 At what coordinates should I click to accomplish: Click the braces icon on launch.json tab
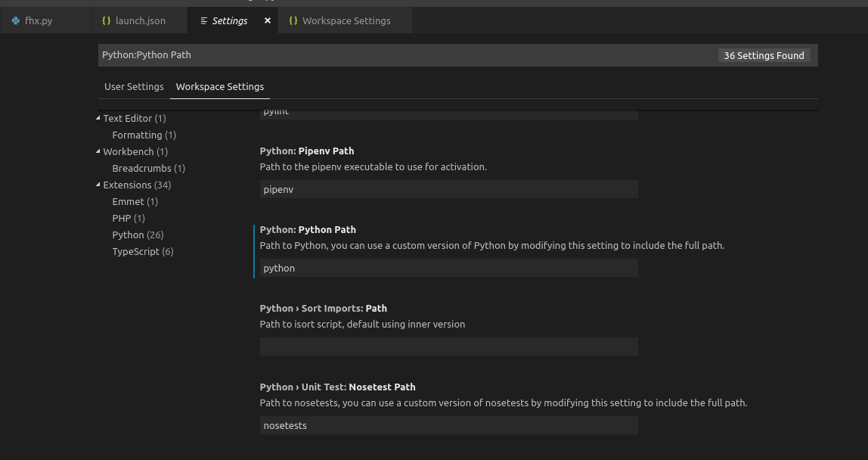[x=107, y=21]
